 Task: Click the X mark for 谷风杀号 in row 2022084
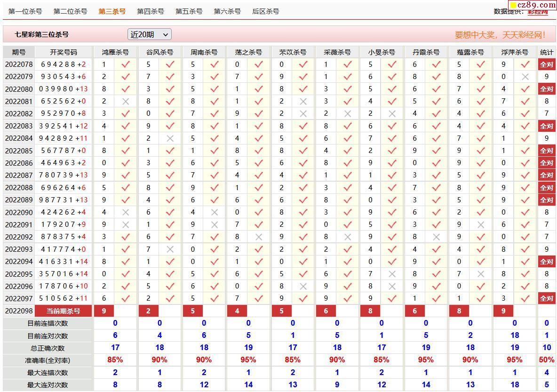click(x=170, y=138)
